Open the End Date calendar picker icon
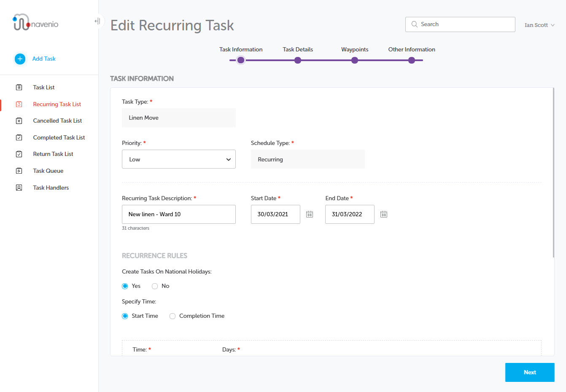566x392 pixels. (384, 215)
